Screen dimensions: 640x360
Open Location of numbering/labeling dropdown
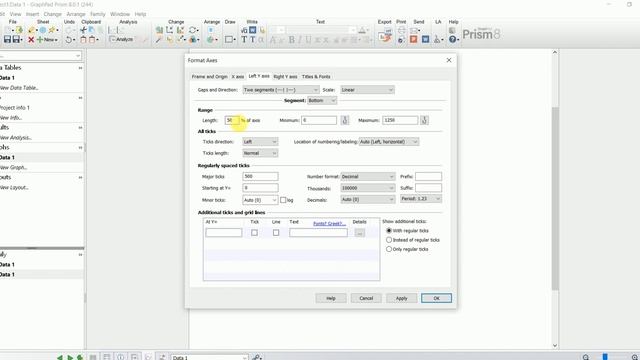point(389,142)
